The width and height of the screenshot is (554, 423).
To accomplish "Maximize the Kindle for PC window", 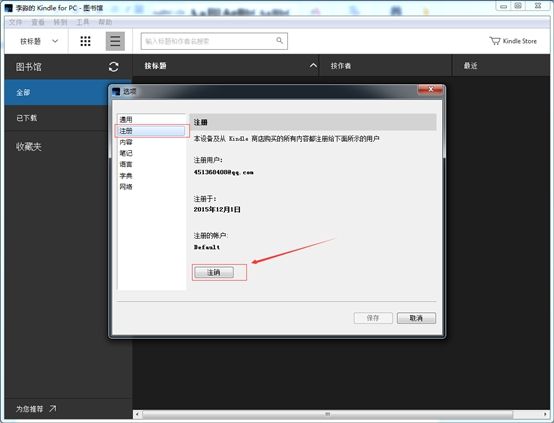I will 518,6.
